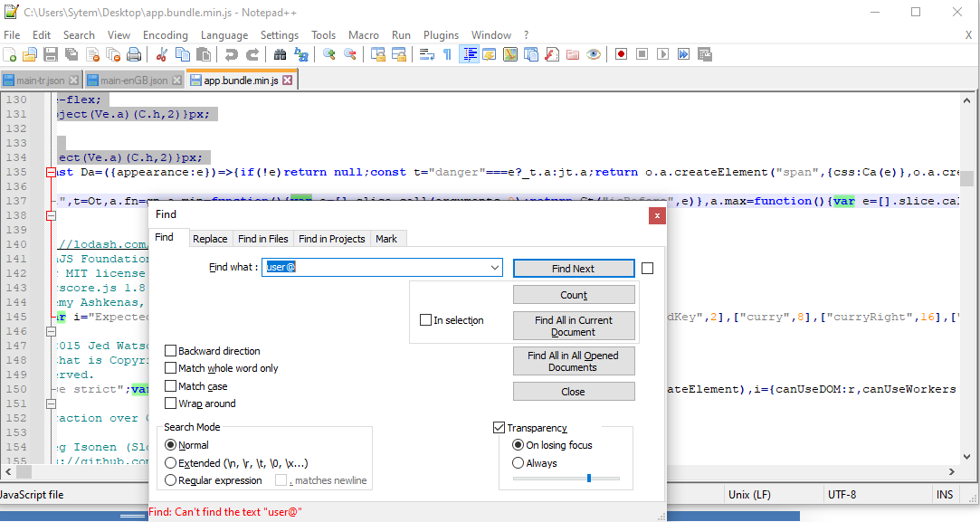Click the Start Recording macro icon

(621, 54)
